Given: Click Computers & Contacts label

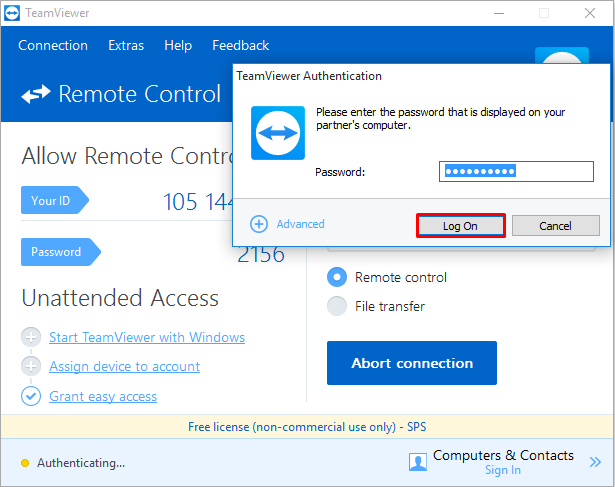Looking at the screenshot, I should [x=503, y=455].
